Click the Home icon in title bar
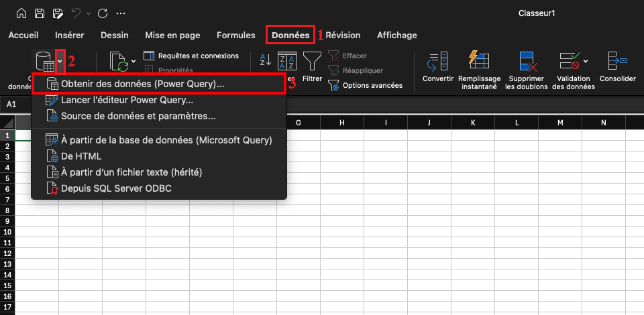644x315 pixels. [x=22, y=13]
